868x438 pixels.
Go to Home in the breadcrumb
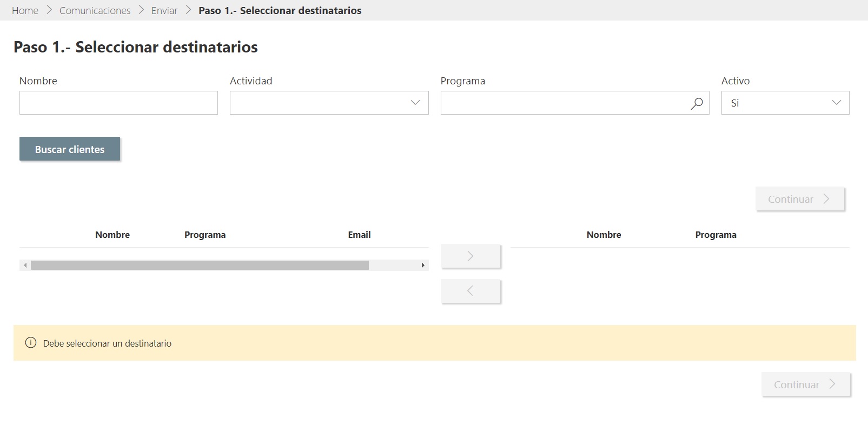(25, 10)
